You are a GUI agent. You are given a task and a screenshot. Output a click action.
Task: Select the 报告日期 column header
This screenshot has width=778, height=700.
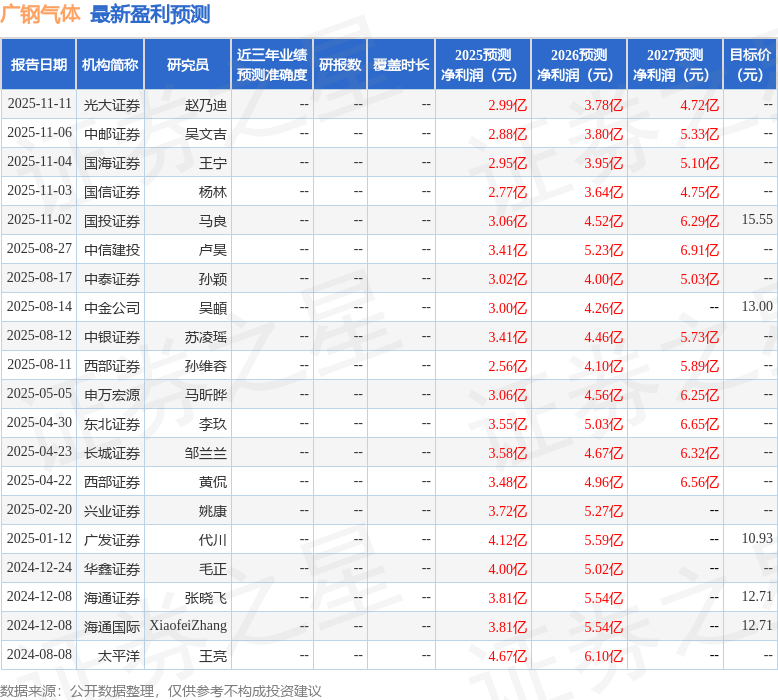[x=39, y=64]
